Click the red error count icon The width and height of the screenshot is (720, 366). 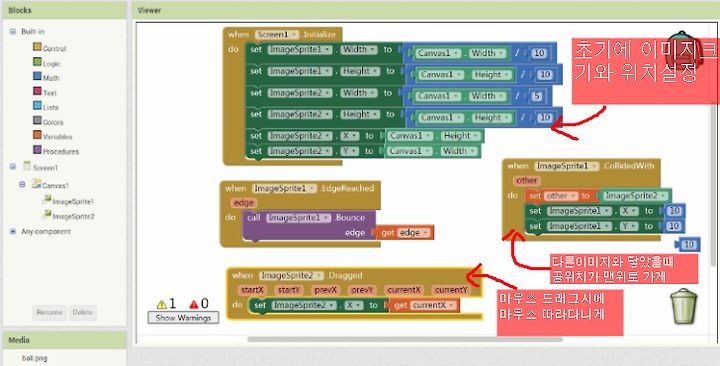point(194,304)
